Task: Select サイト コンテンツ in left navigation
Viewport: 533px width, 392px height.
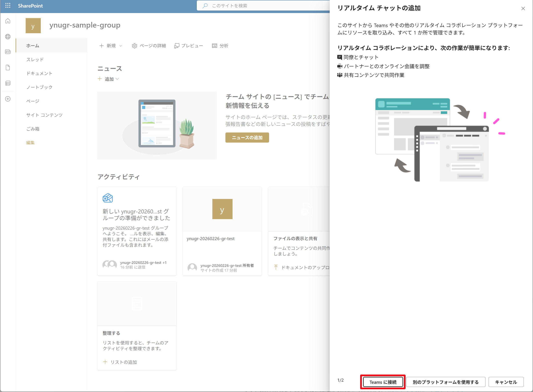Action: (x=44, y=115)
